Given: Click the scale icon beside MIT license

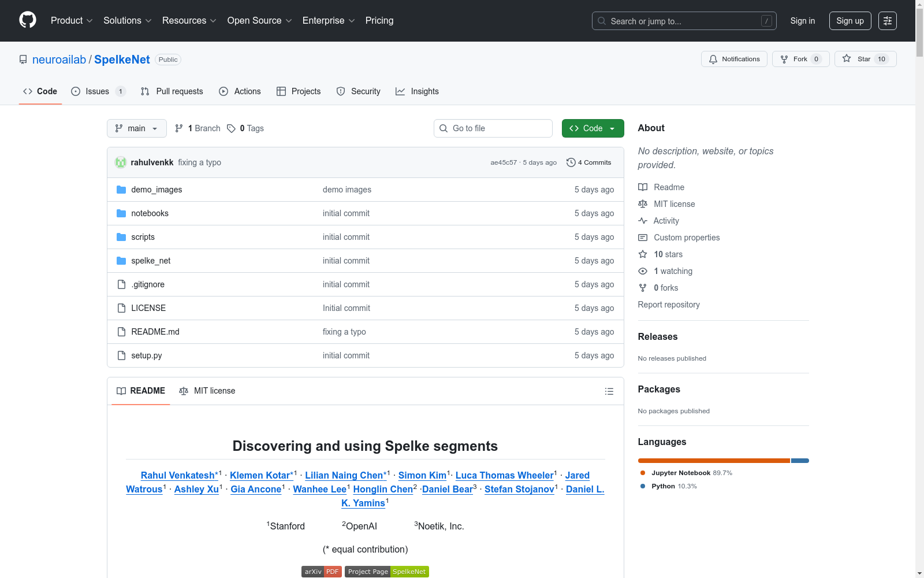Looking at the screenshot, I should 643,204.
